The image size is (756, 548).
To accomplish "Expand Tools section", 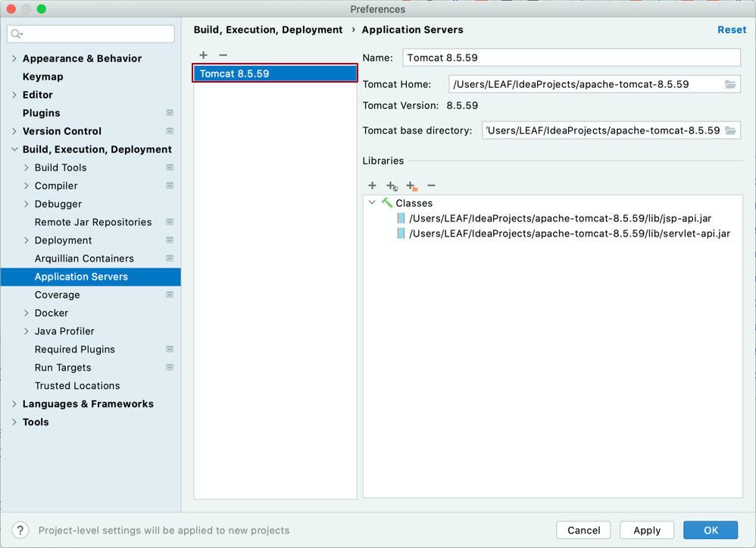I will [x=14, y=422].
